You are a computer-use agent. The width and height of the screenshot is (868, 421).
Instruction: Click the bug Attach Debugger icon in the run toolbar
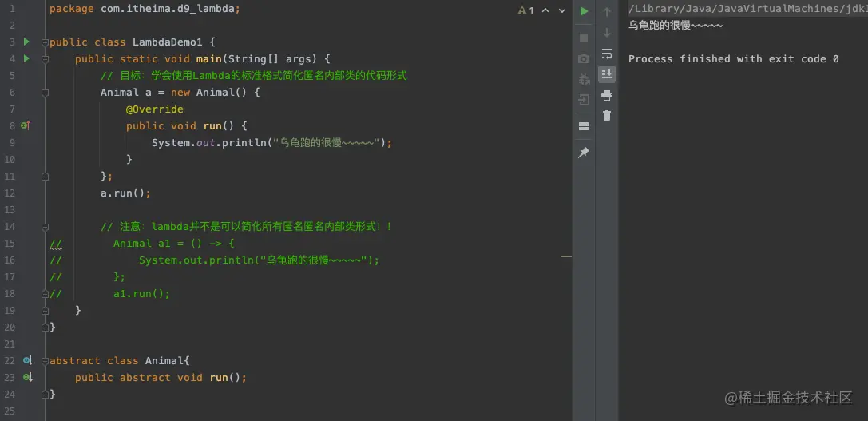pyautogui.click(x=584, y=79)
